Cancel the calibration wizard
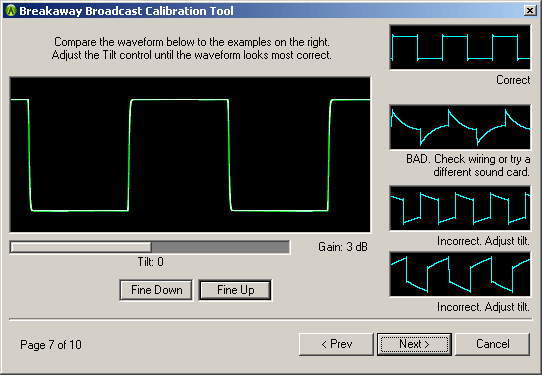Viewport: 542px width, 375px height. [x=493, y=344]
